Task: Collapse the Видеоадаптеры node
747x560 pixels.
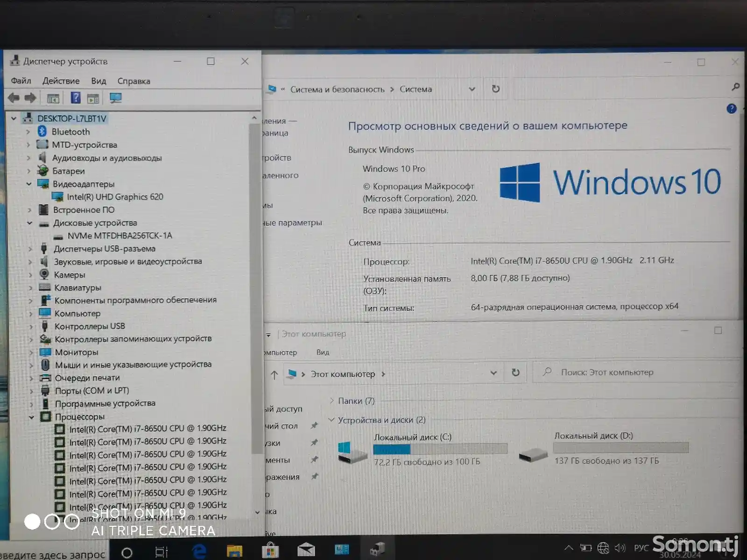Action: coord(28,184)
